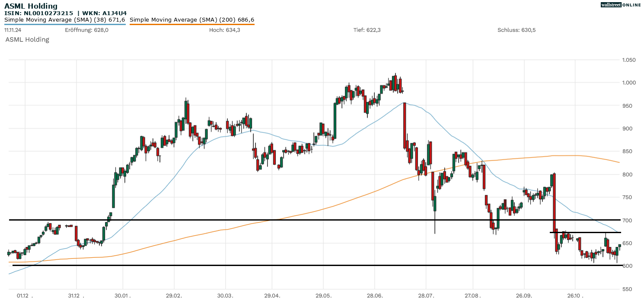Click the ASML Holding series label
The width and height of the screenshot is (644, 298).
(x=27, y=39)
